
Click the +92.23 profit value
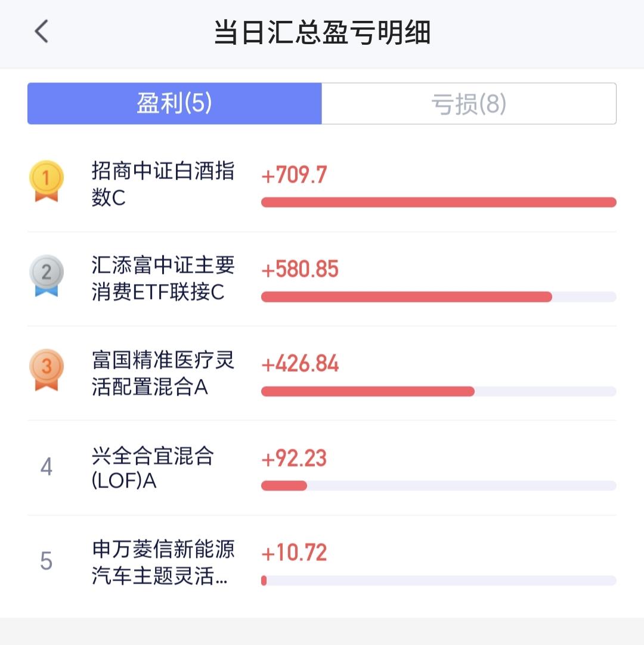coord(294,458)
